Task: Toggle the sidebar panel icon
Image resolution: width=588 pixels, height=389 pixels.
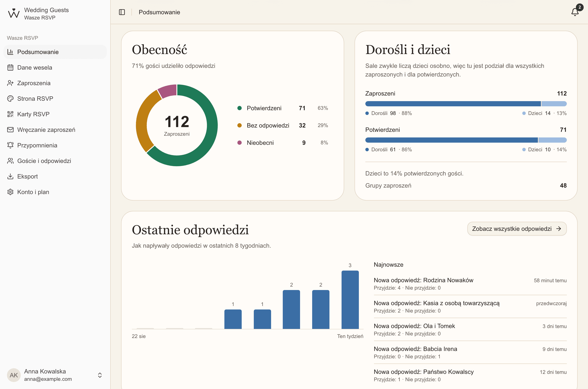Action: 122,12
